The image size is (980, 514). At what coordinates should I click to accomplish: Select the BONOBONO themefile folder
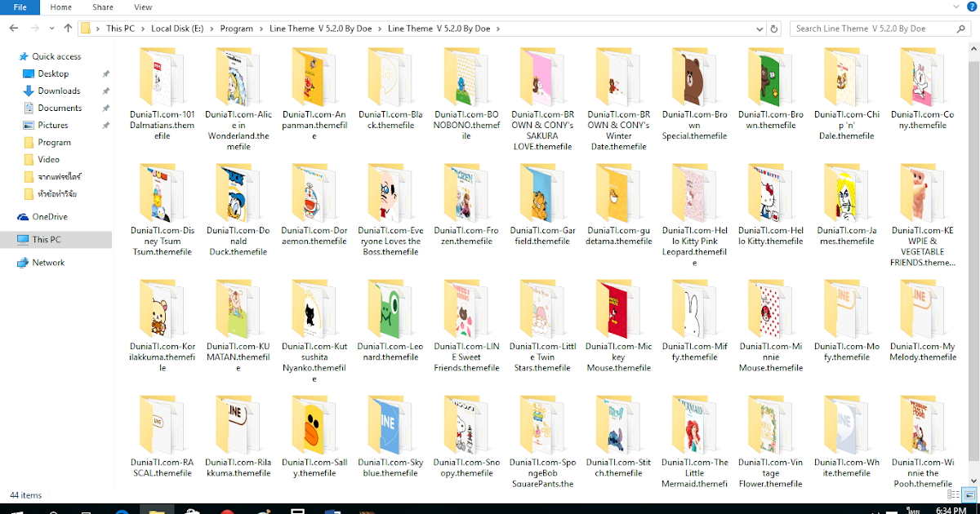point(466,93)
